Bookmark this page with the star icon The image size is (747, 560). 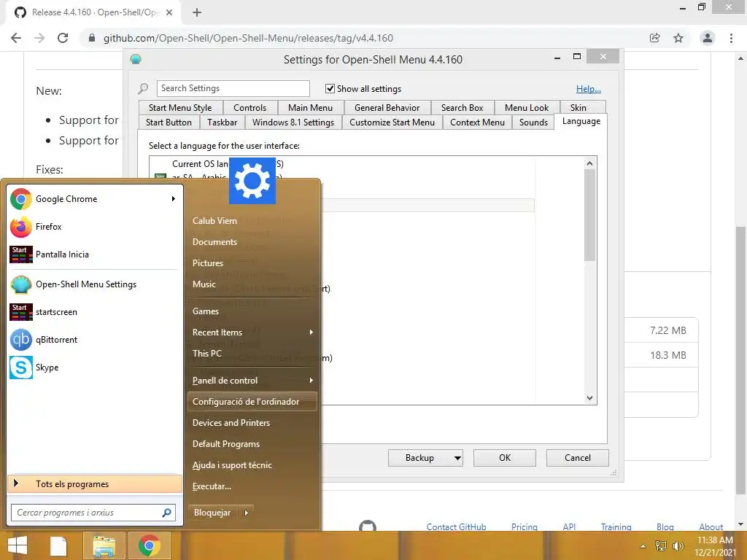click(678, 38)
